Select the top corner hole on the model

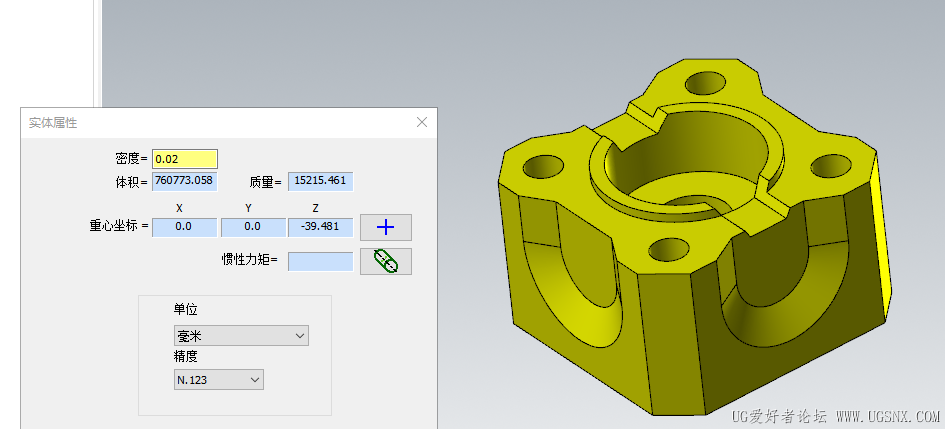coord(705,84)
